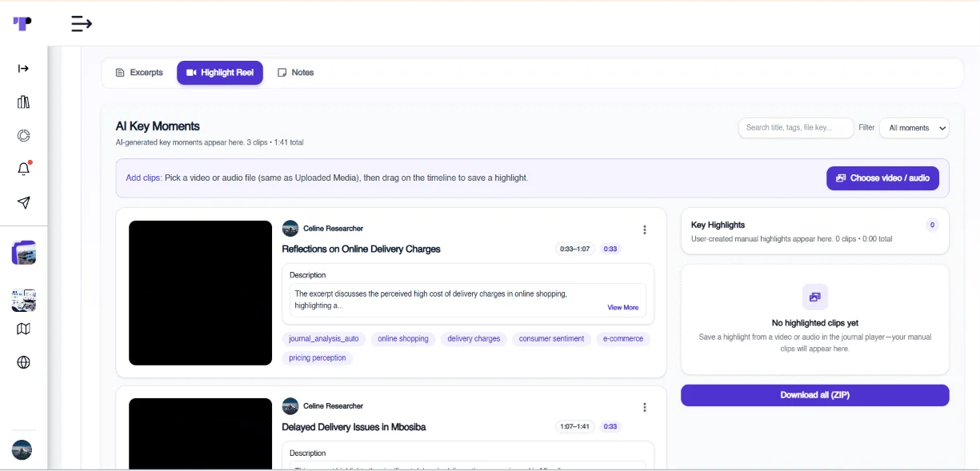Open options menu for Reflections on Online Delivery clip
Screen dimensions: 980x471
tap(645, 230)
